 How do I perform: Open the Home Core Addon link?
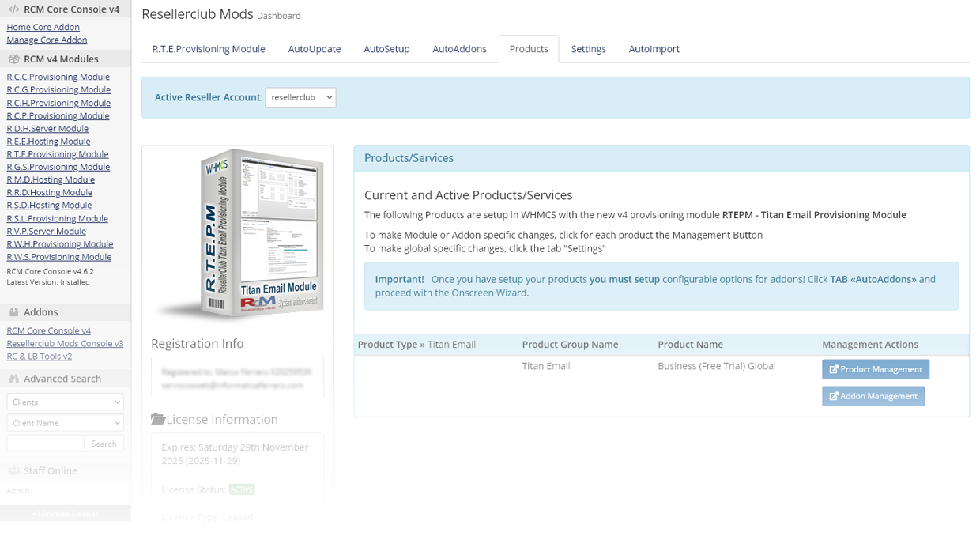coord(43,27)
